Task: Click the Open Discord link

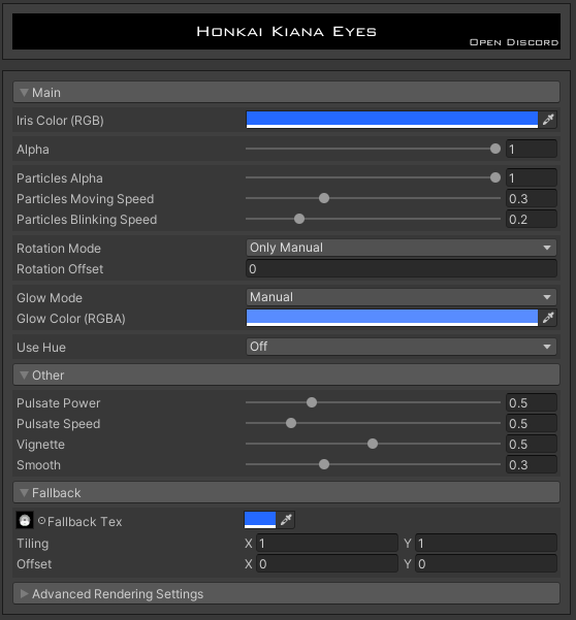Action: (x=514, y=42)
